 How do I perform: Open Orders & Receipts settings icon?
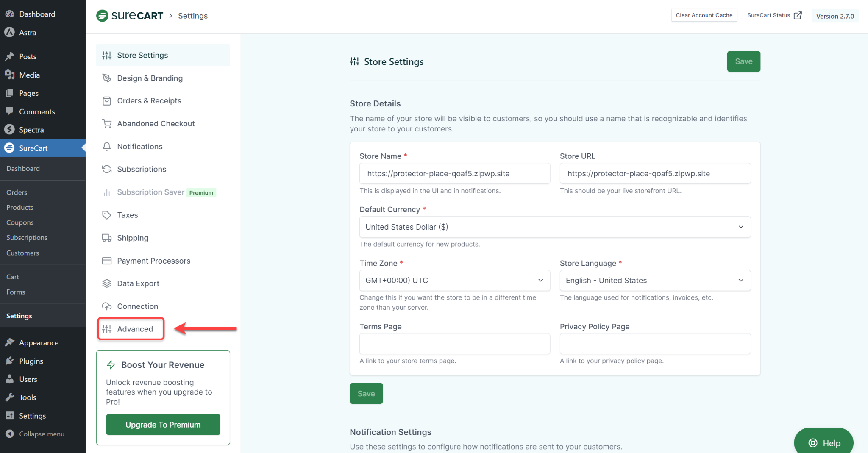click(x=106, y=100)
